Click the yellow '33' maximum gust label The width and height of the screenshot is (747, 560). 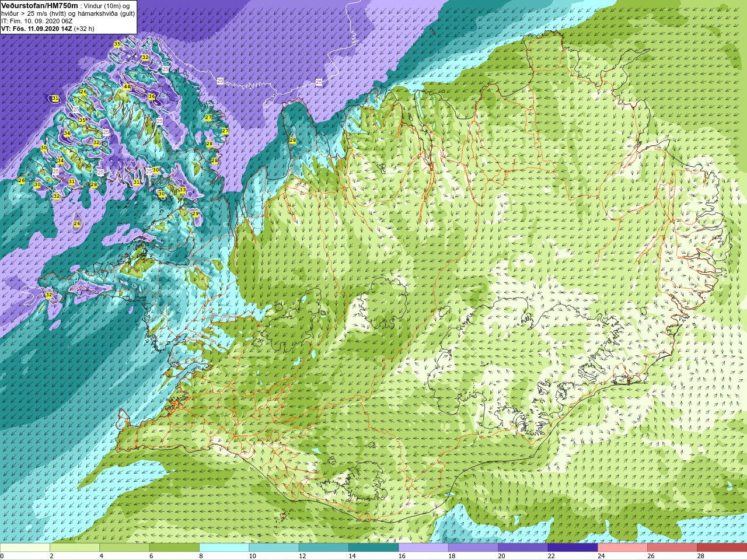[182, 190]
